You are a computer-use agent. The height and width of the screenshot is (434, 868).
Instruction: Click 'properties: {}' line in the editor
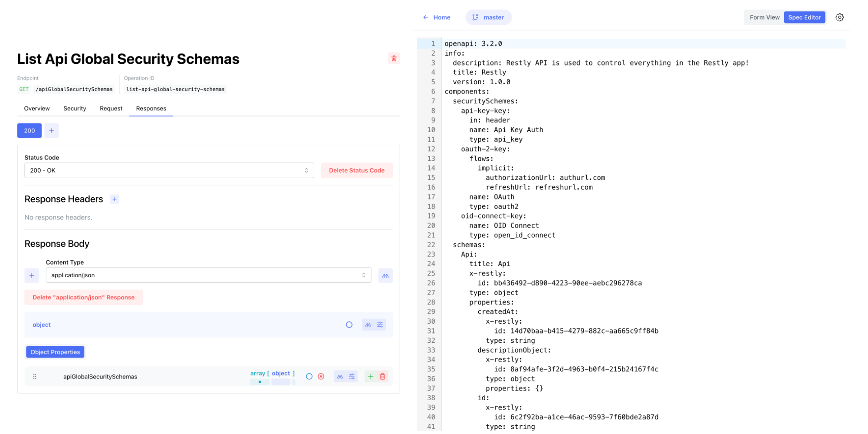pyautogui.click(x=514, y=388)
